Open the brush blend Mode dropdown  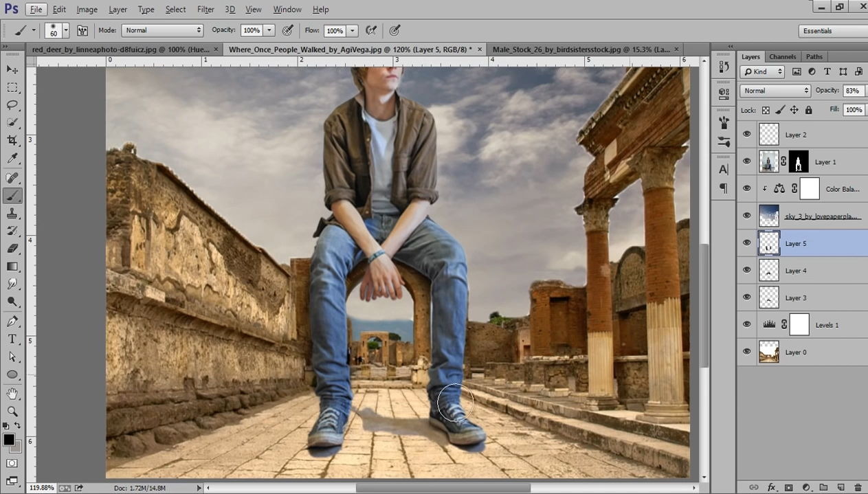coord(162,30)
